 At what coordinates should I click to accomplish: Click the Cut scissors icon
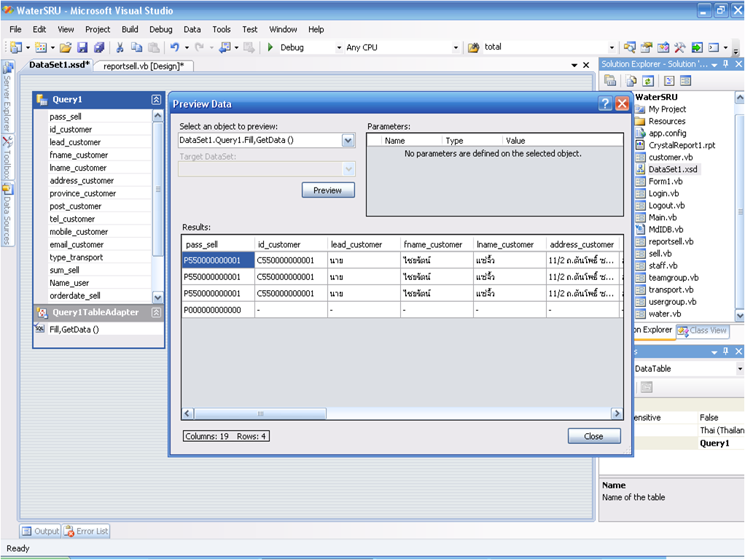click(x=120, y=47)
